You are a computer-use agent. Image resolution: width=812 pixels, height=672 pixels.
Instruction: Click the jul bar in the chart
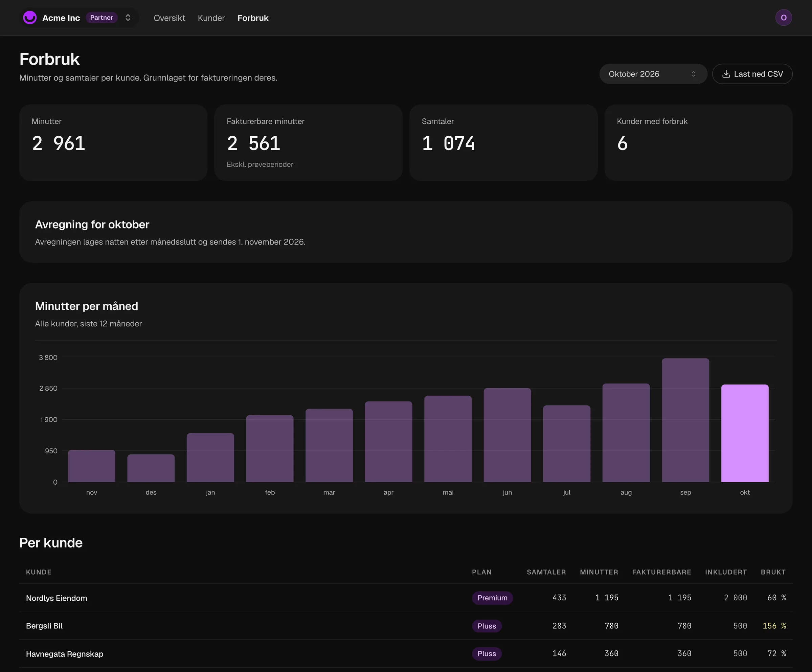coord(566,444)
